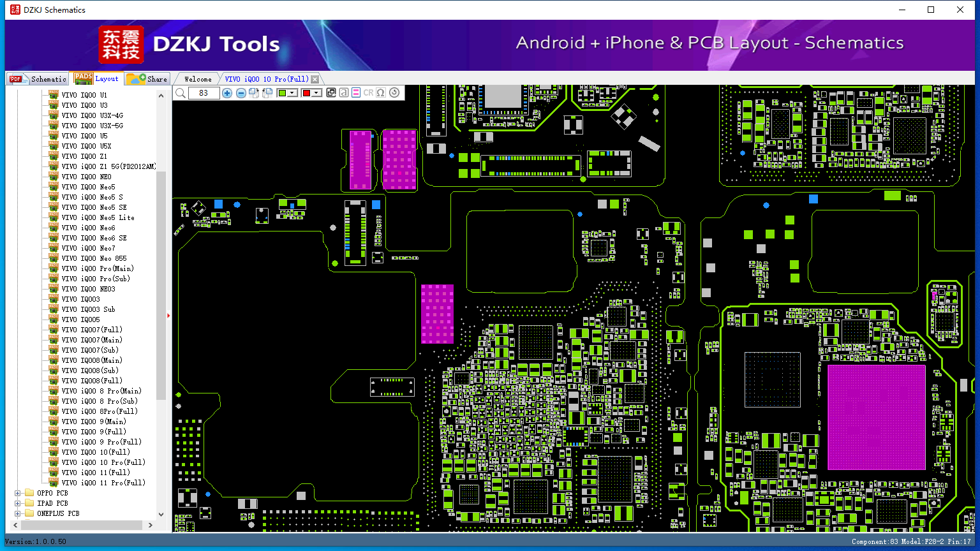
Task: Switch to the Welcome document tab
Action: pos(198,79)
